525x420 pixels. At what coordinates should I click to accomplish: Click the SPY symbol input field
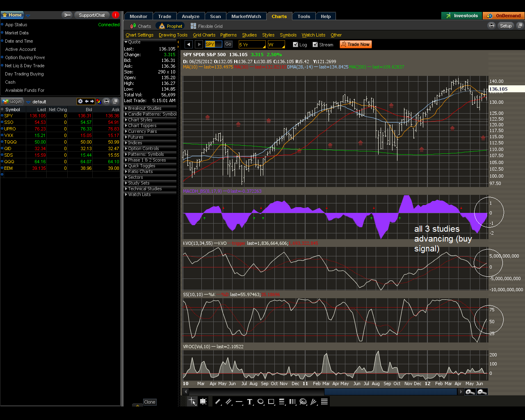click(213, 44)
